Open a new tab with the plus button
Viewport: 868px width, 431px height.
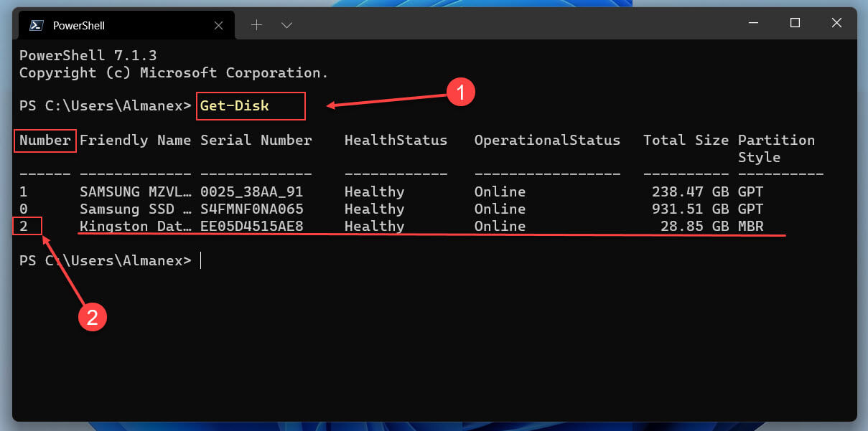point(256,25)
